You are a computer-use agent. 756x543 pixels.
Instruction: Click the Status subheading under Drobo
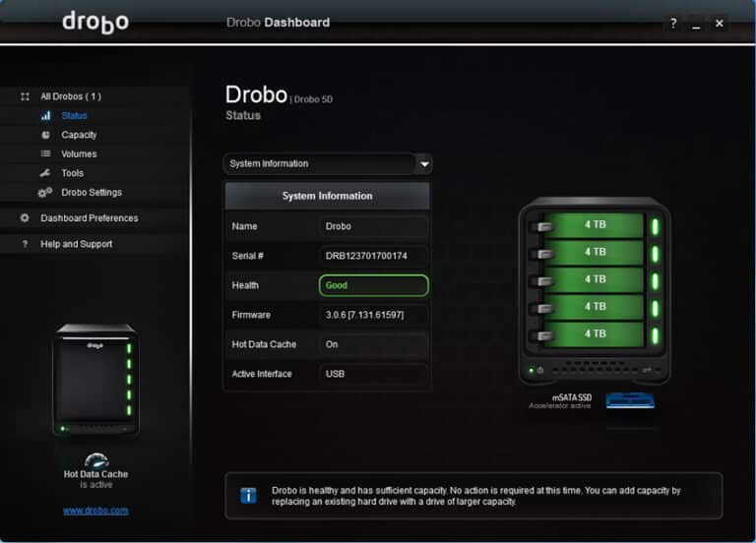tap(243, 116)
